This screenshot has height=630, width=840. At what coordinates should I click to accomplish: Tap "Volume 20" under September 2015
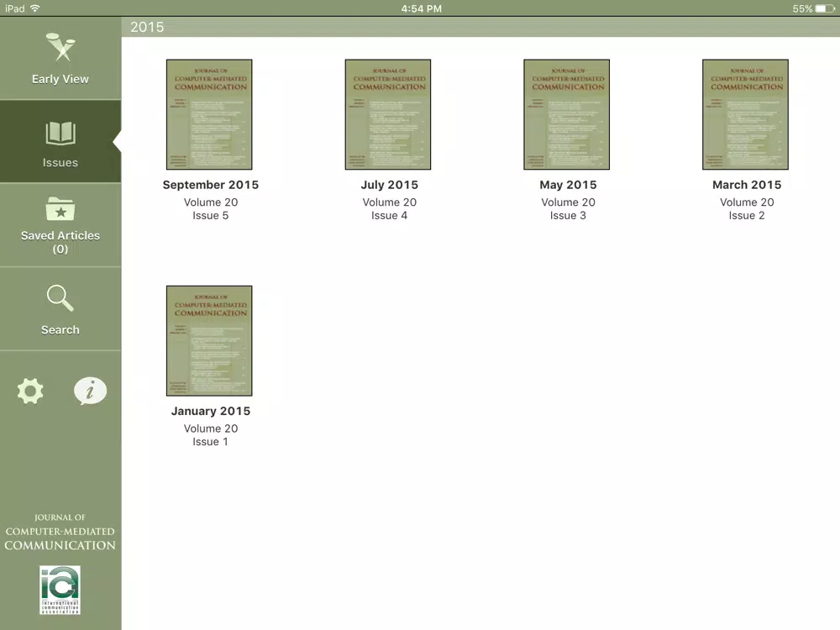pos(211,202)
